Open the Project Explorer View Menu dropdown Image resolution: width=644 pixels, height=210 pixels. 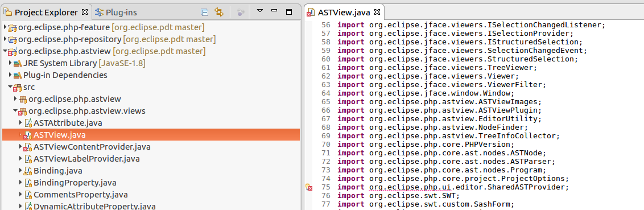[259, 11]
